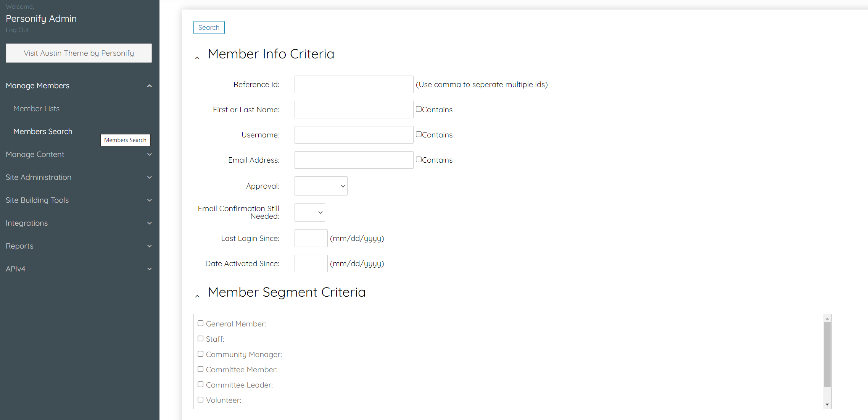Viewport: 868px width, 420px height.
Task: Click the Search button
Action: click(209, 27)
